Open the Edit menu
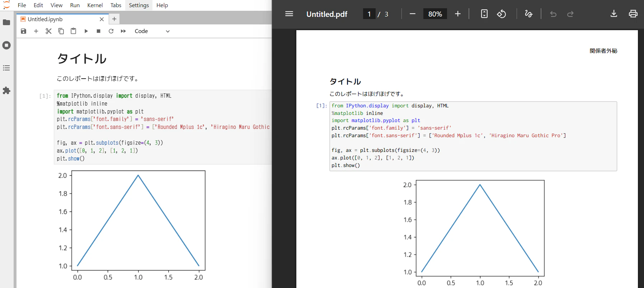 [38, 5]
